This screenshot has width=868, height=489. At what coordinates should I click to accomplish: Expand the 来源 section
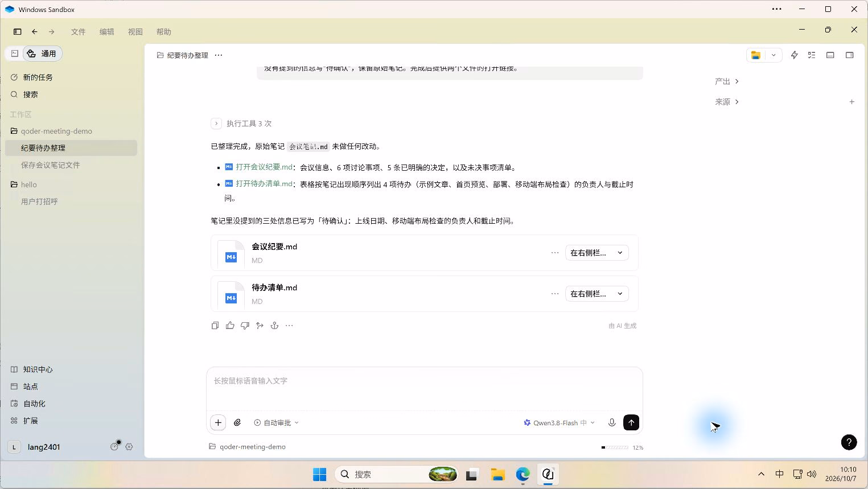tap(727, 102)
